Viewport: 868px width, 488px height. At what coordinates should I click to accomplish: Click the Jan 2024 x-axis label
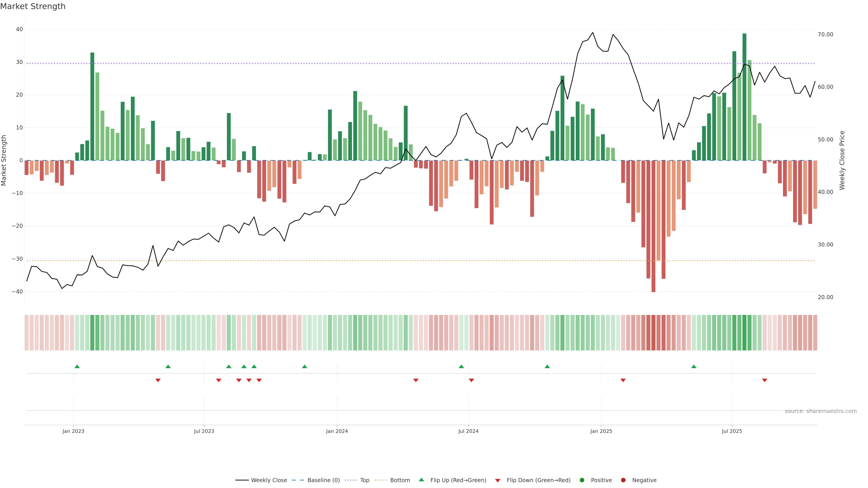click(x=337, y=431)
